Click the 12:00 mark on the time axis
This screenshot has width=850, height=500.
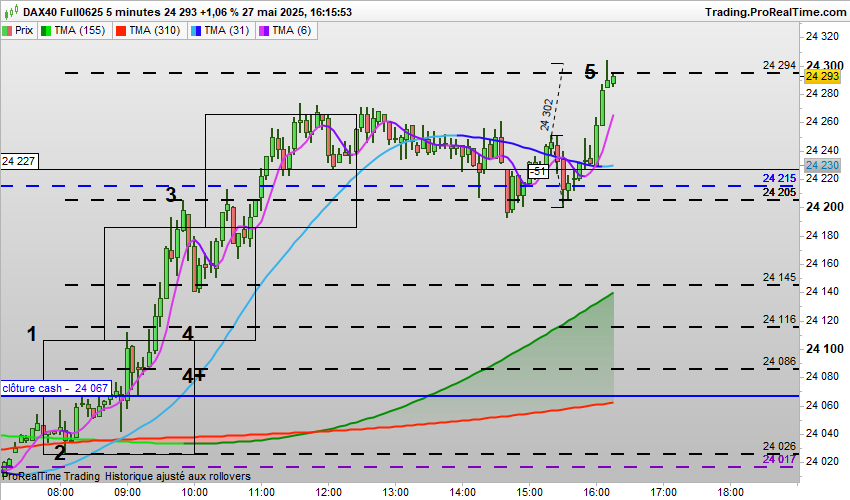329,492
